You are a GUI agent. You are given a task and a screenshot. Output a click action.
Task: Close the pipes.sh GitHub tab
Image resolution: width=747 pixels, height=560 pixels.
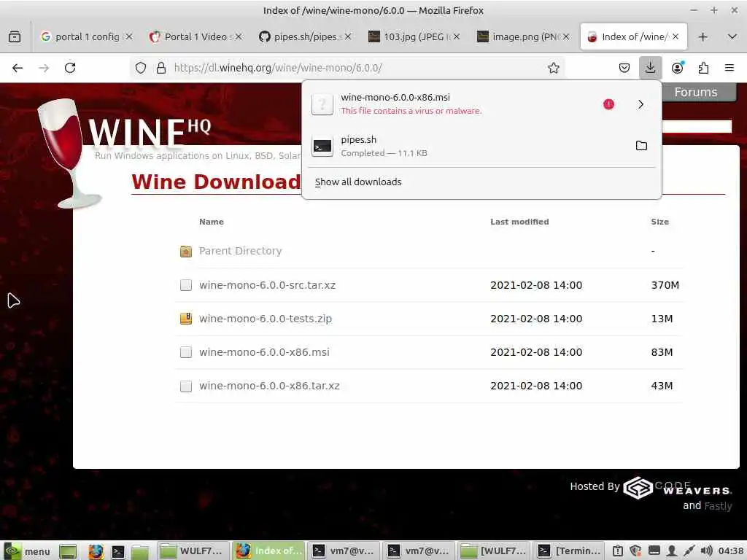point(348,36)
